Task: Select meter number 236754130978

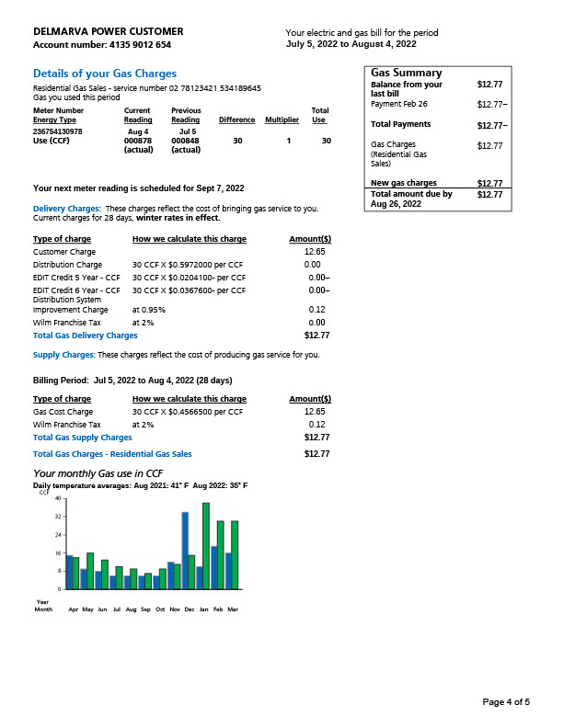Action: 57,131
